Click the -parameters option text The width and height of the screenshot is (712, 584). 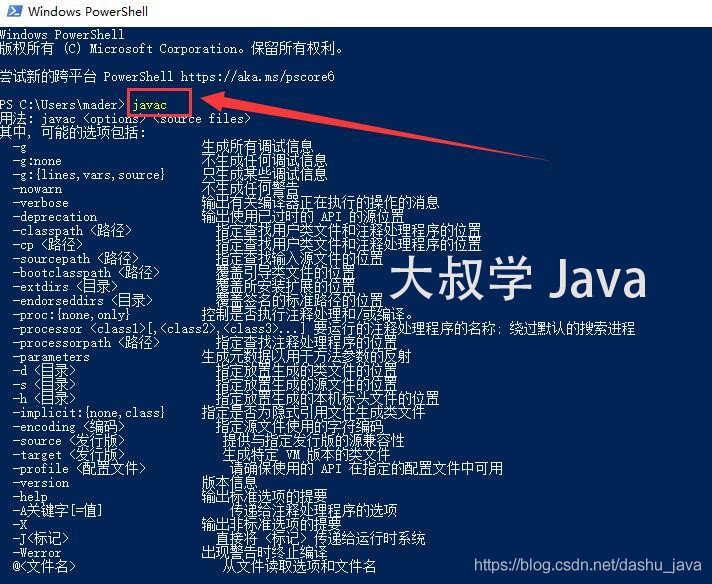tap(51, 357)
